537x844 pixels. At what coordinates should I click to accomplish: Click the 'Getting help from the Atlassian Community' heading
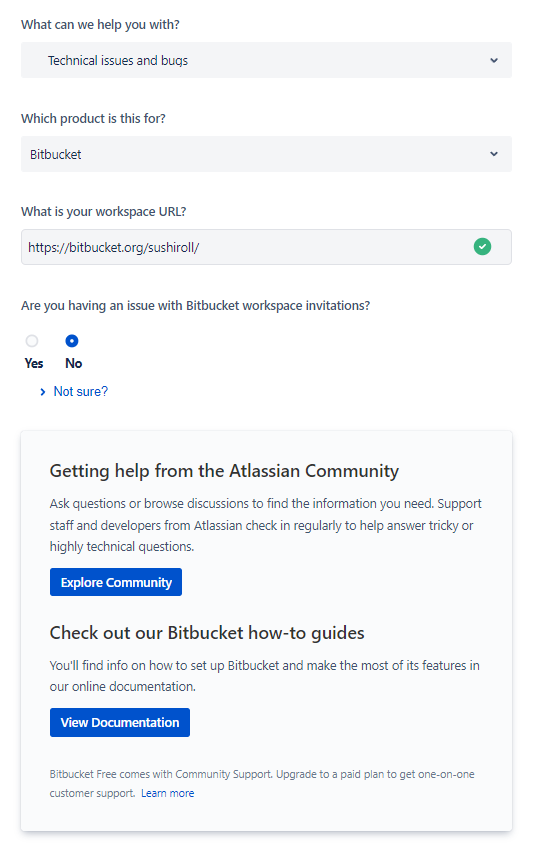point(224,471)
